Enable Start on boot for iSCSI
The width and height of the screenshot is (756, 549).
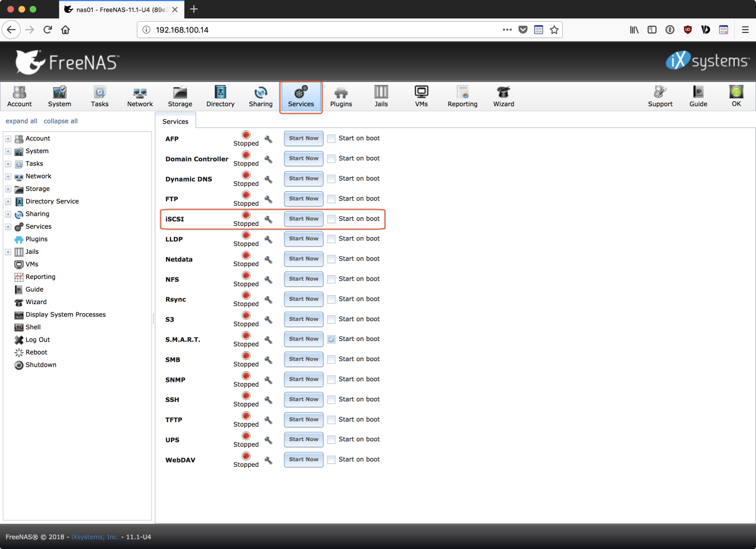[x=331, y=219]
